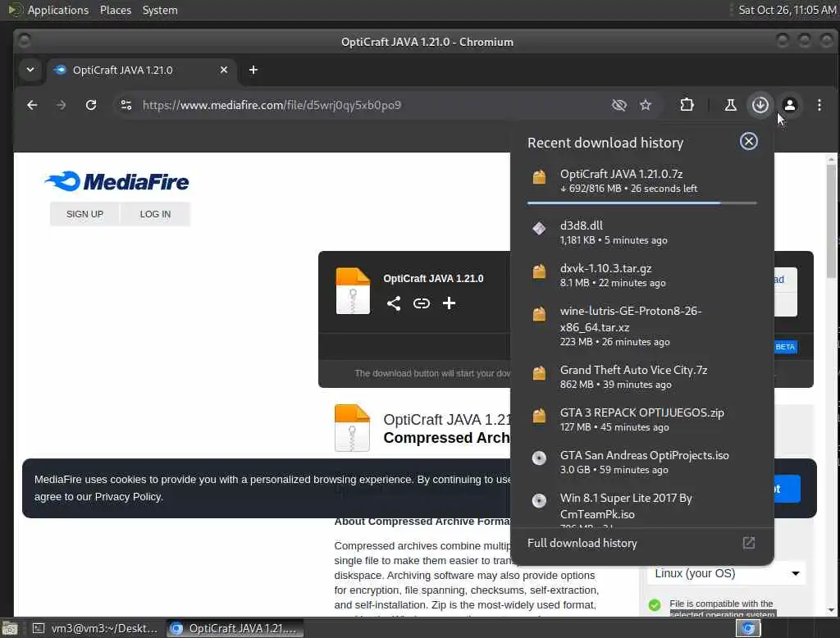Open the Extensions puzzle icon
The height and width of the screenshot is (638, 840).
[x=687, y=105]
